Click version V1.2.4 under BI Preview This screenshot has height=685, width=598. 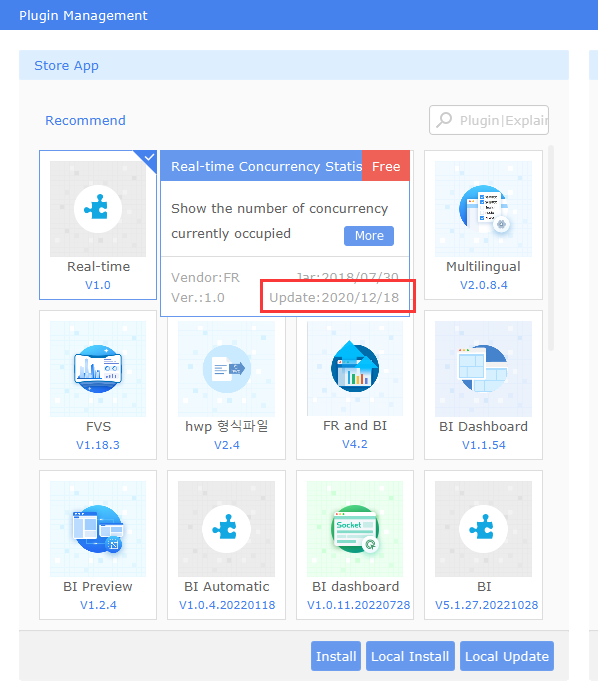point(98,605)
